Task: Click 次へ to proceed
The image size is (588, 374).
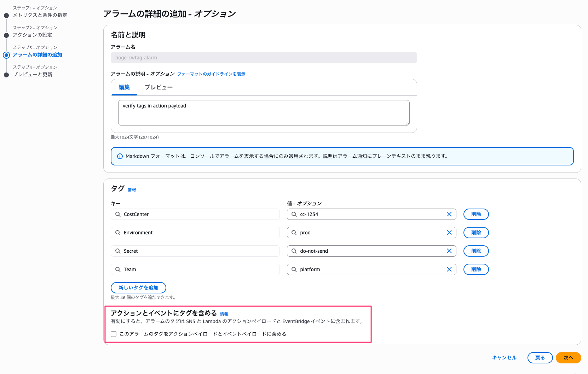Action: pos(569,358)
